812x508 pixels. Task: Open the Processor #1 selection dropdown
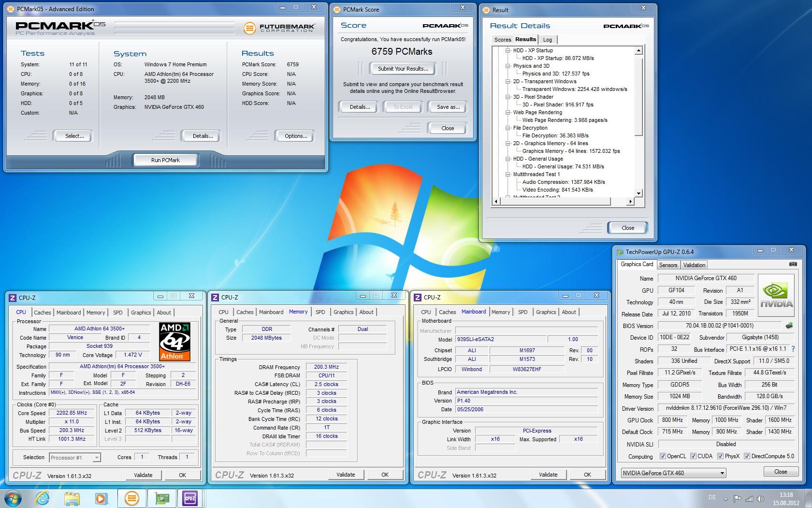(x=74, y=457)
